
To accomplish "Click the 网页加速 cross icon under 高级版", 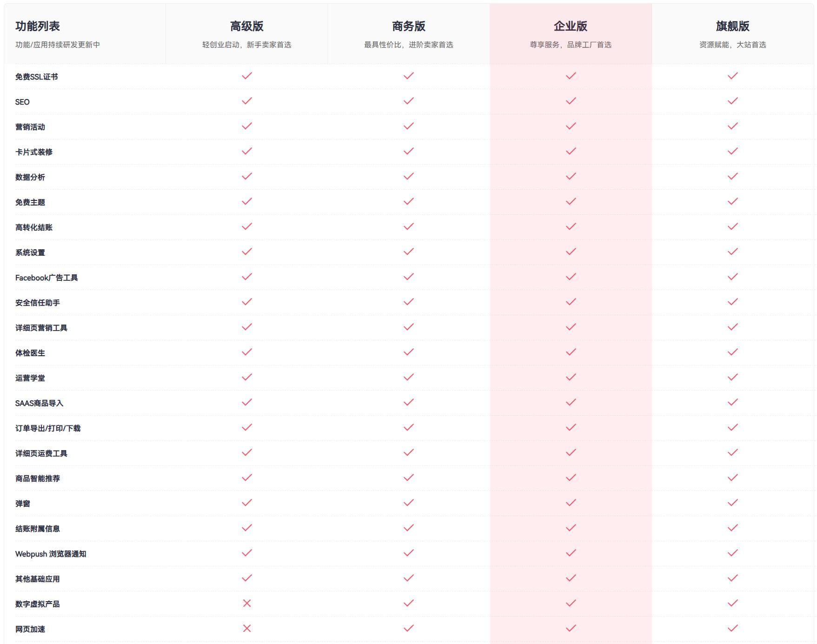I will [247, 628].
